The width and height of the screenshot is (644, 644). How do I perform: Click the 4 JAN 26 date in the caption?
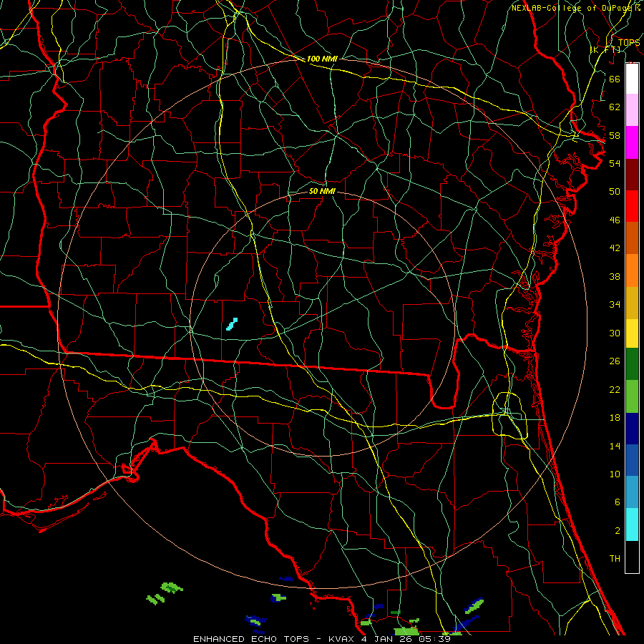(388, 639)
